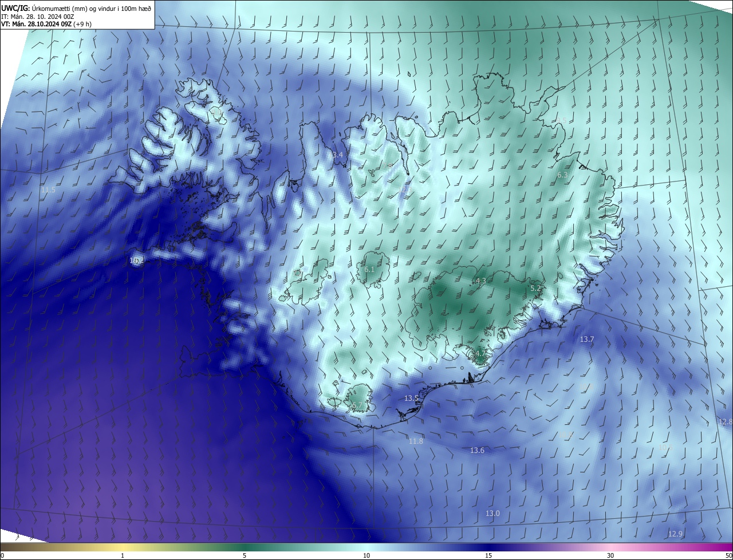The image size is (733, 560).
Task: Click the 'UWC/IG:' map title text
Action: pos(15,7)
